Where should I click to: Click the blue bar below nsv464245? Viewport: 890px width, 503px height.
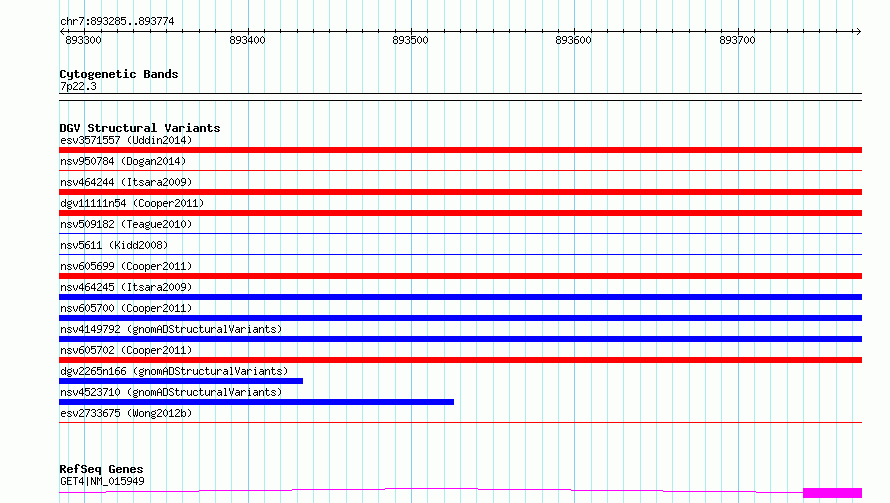(460, 297)
